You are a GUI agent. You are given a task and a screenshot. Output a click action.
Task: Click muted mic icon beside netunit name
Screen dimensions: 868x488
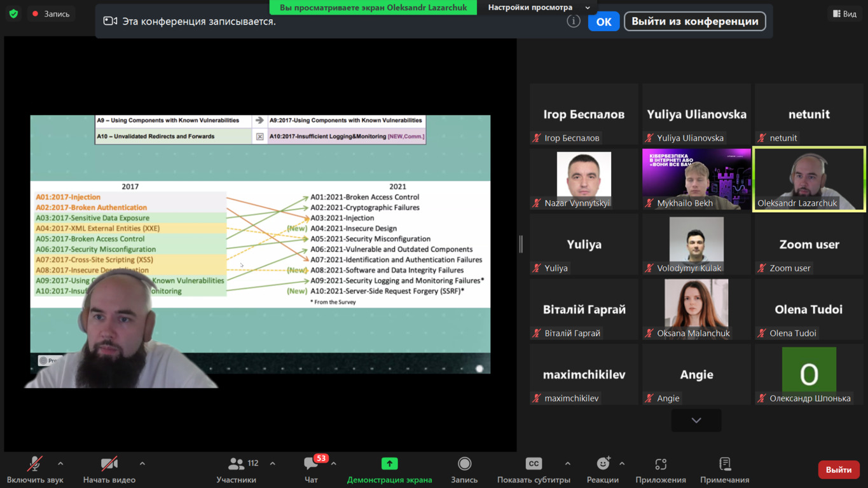click(x=762, y=138)
